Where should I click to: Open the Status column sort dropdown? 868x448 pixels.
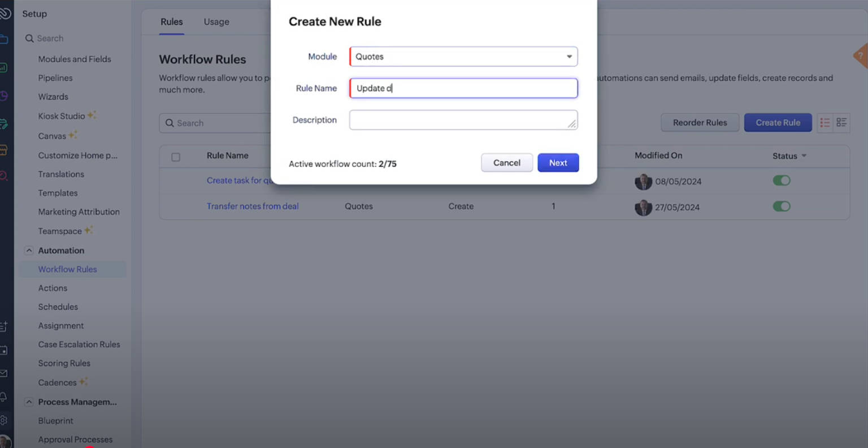pyautogui.click(x=804, y=156)
